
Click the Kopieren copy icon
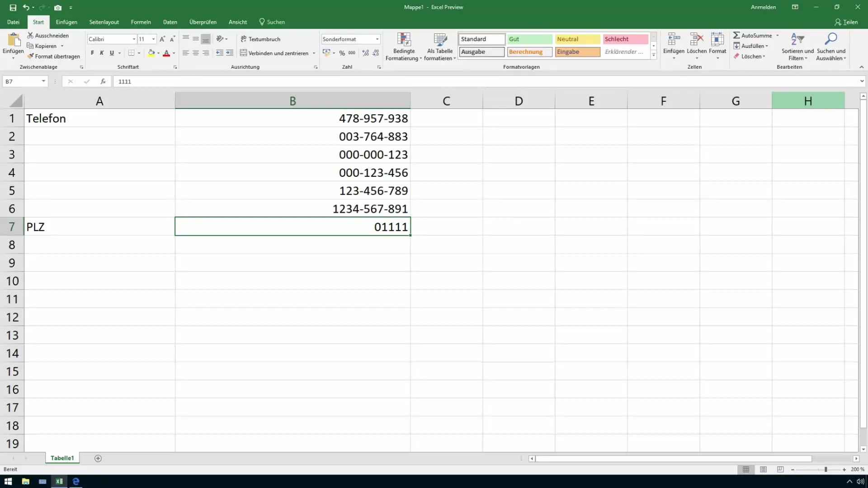[x=30, y=46]
